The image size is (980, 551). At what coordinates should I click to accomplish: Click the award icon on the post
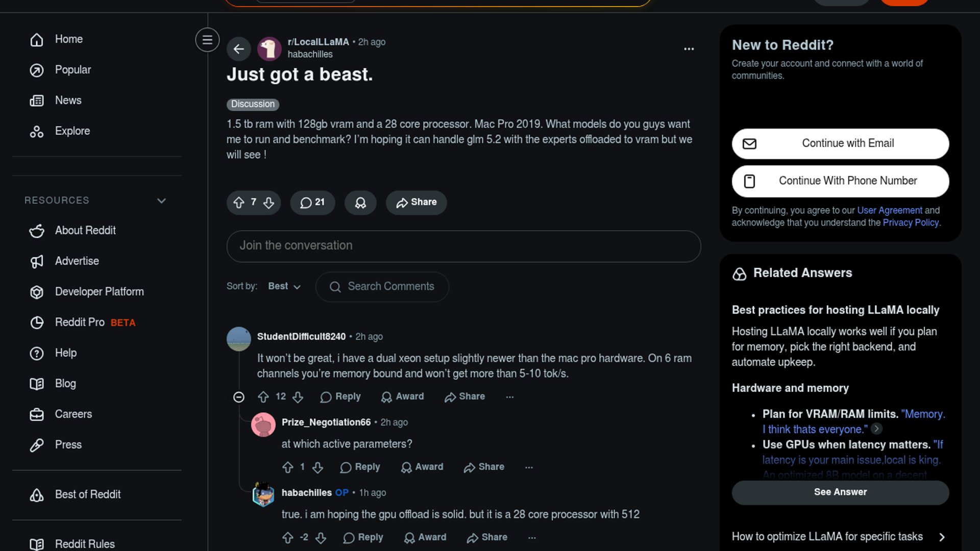coord(360,203)
